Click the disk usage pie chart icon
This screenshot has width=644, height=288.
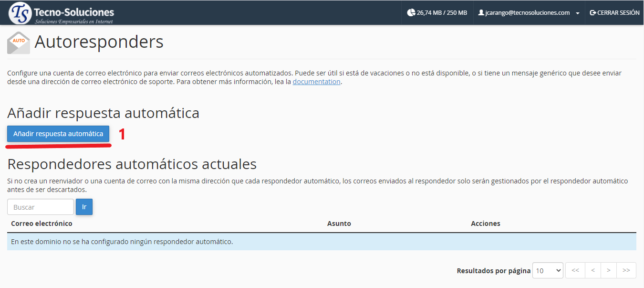[x=411, y=13]
